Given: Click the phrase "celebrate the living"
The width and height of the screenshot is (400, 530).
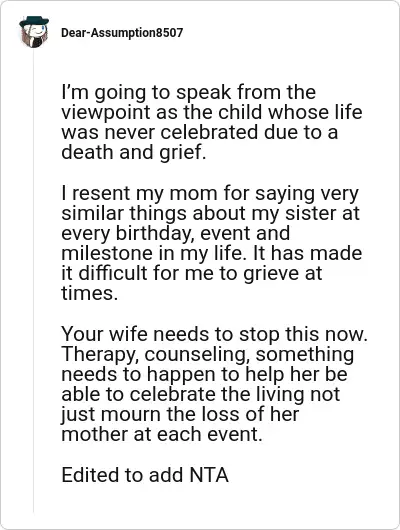Looking at the screenshot, I should pyautogui.click(x=217, y=394).
